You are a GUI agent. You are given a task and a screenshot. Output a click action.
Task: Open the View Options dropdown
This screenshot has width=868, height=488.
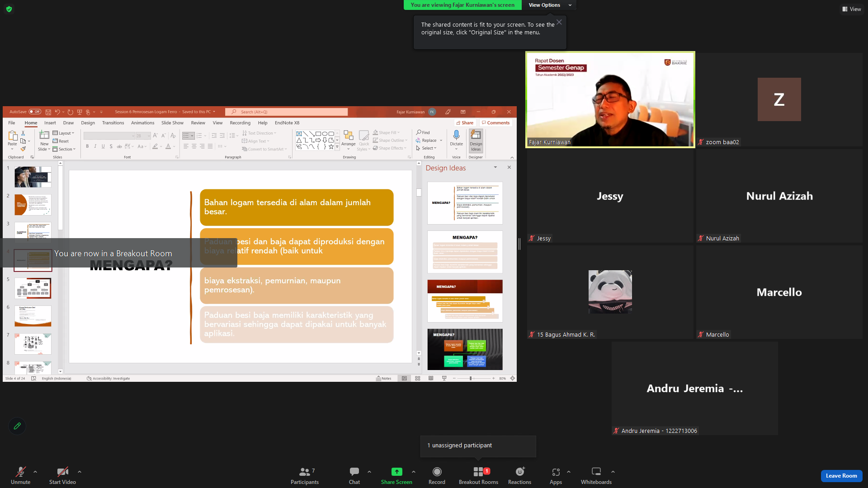(x=550, y=5)
